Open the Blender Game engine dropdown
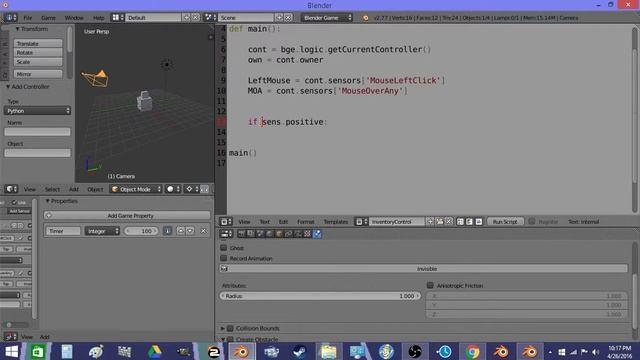The image size is (640, 360). point(327,18)
